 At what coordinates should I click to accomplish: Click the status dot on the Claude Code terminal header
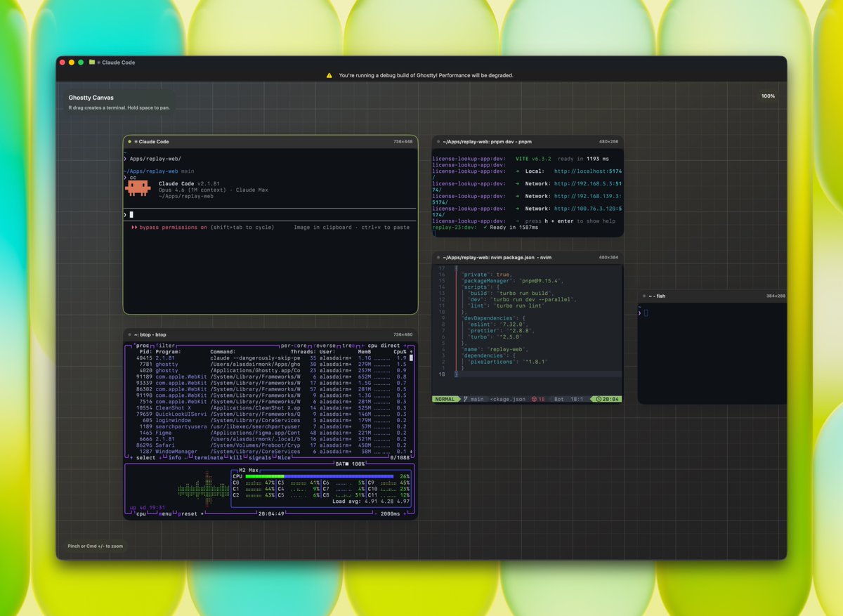130,142
